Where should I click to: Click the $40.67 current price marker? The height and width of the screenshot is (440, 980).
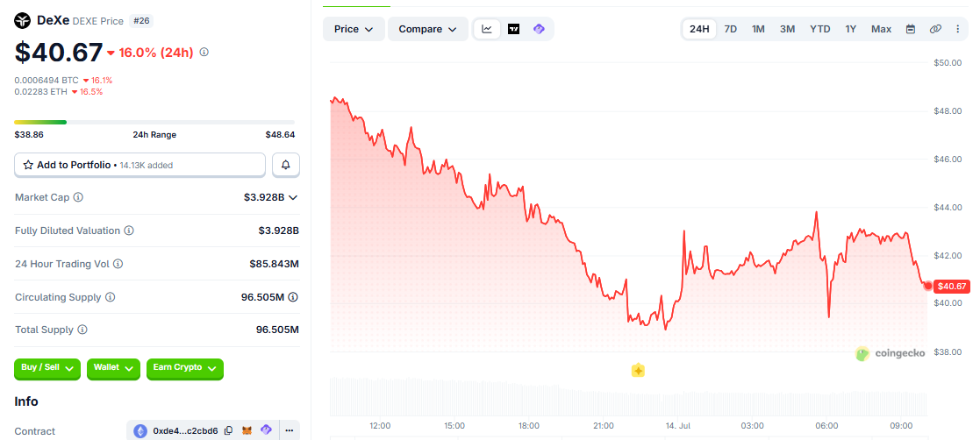tap(953, 286)
